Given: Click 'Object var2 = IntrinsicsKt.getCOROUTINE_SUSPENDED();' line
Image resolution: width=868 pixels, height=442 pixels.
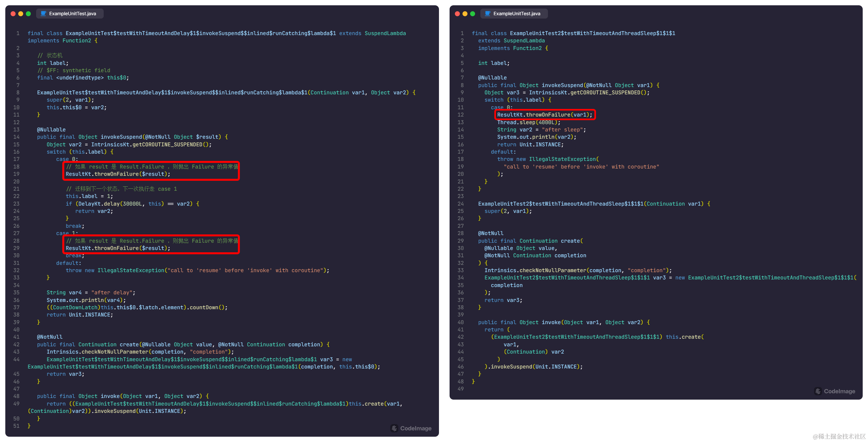Looking at the screenshot, I should [x=129, y=144].
